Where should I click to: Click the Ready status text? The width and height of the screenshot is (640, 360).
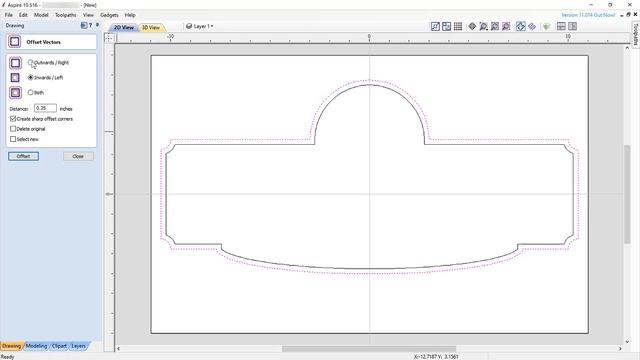point(8,357)
